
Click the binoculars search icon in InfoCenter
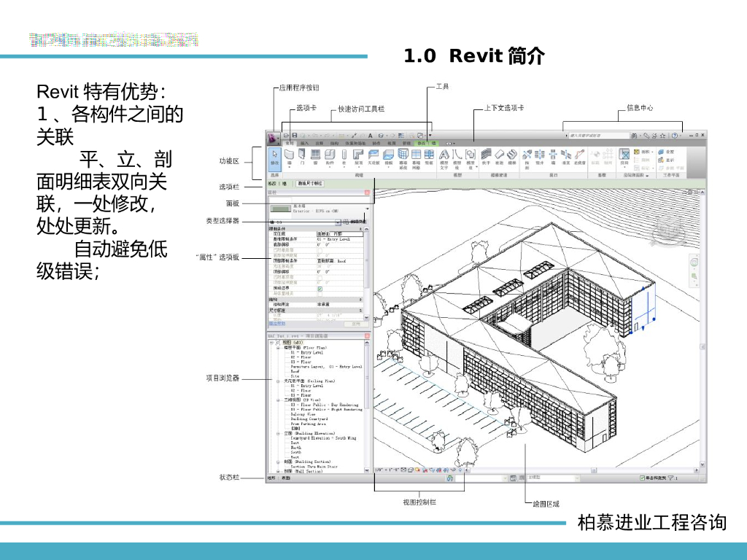pos(634,136)
